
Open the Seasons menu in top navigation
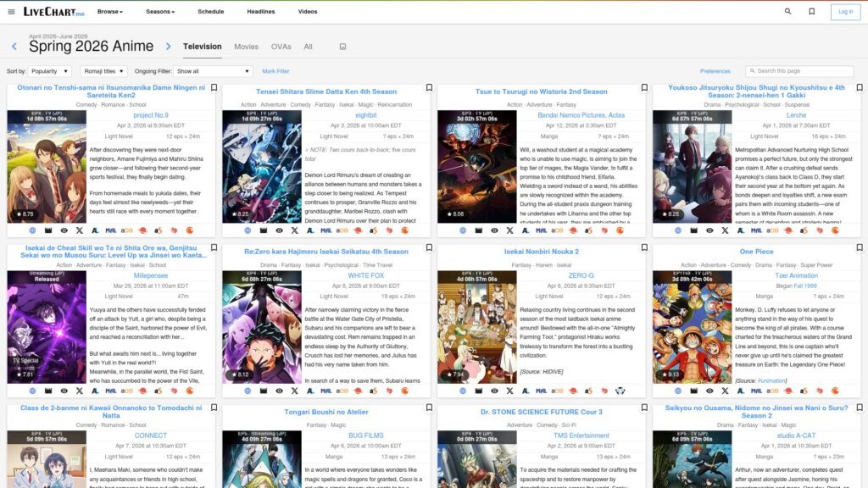(x=159, y=12)
